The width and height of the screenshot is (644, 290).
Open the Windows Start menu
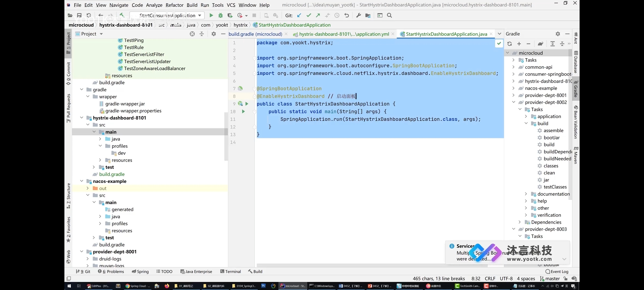(x=69, y=286)
